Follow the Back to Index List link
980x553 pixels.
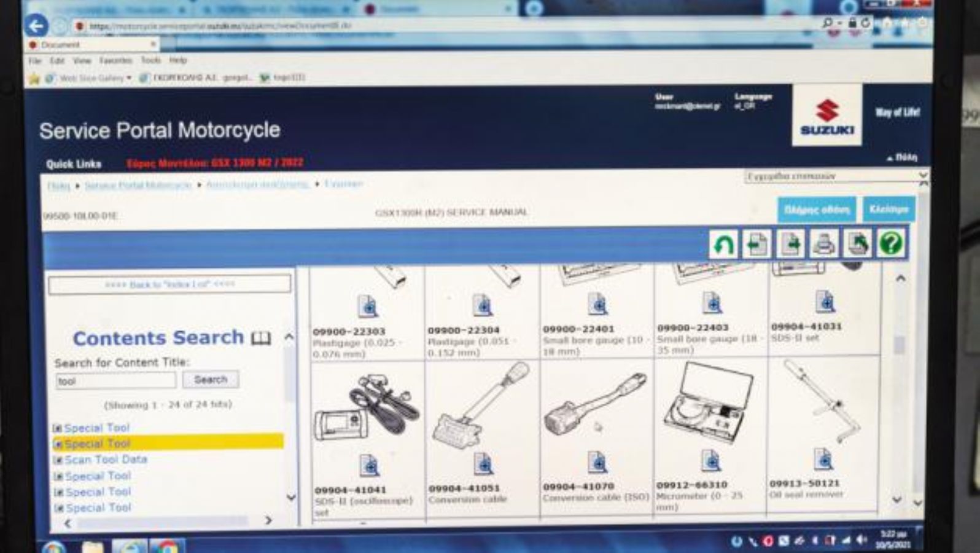(x=169, y=284)
